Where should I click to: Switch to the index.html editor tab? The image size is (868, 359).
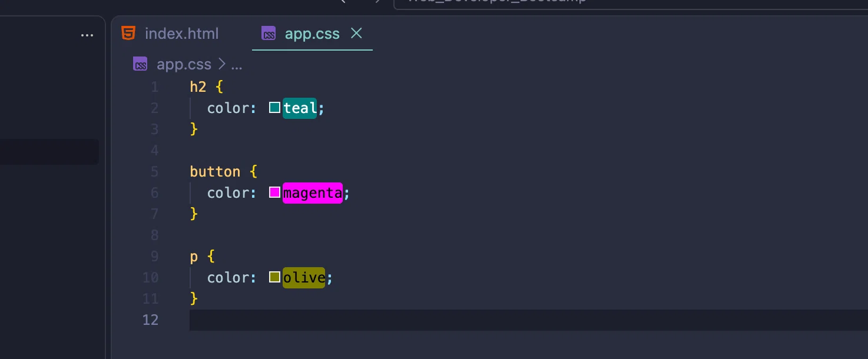coord(170,34)
